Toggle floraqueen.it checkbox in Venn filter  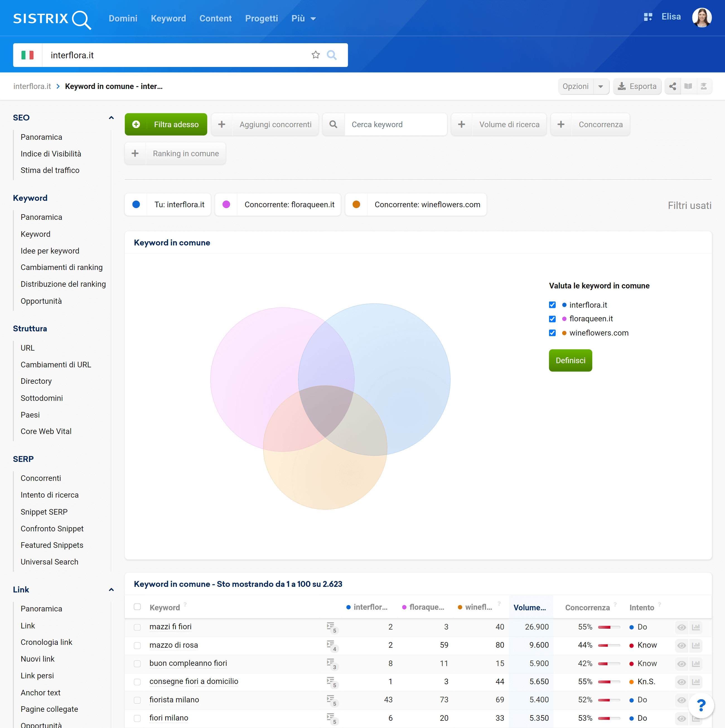point(552,318)
